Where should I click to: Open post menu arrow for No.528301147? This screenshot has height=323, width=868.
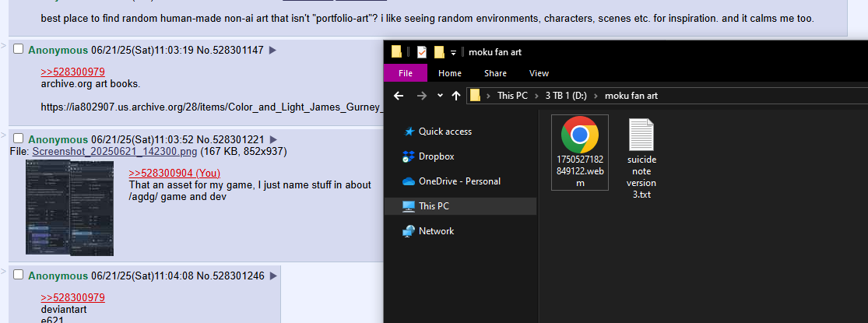272,51
